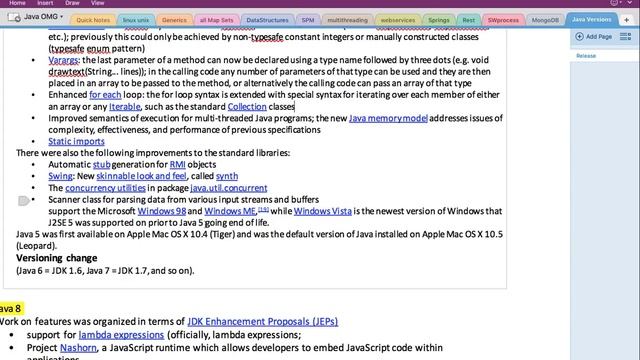Image resolution: width=640 pixels, height=360 pixels.
Task: Open the View ribbon tab
Action: [97, 3]
